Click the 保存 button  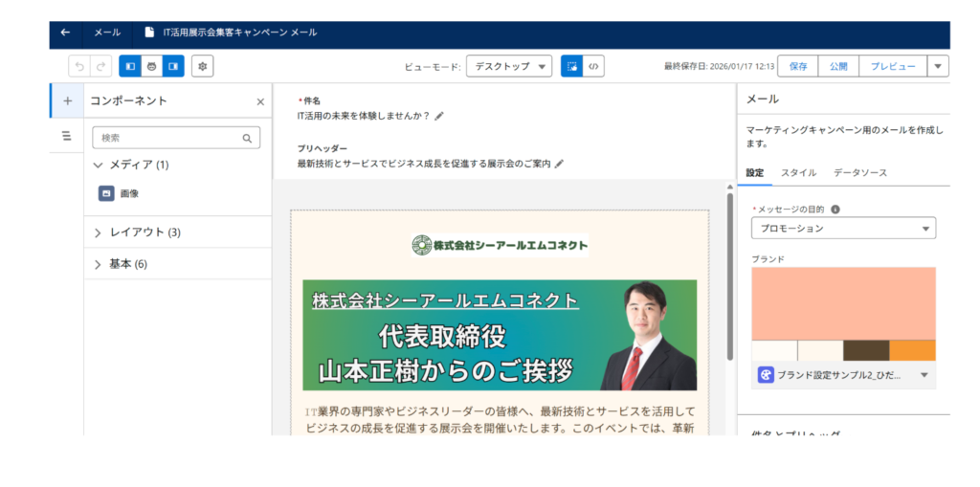coord(798,66)
